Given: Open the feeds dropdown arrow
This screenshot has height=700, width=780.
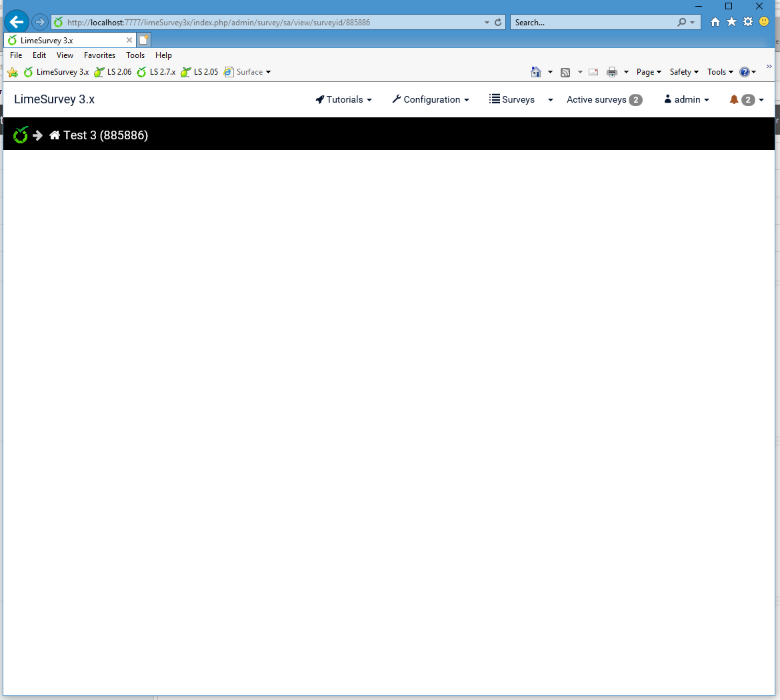Looking at the screenshot, I should pos(580,72).
